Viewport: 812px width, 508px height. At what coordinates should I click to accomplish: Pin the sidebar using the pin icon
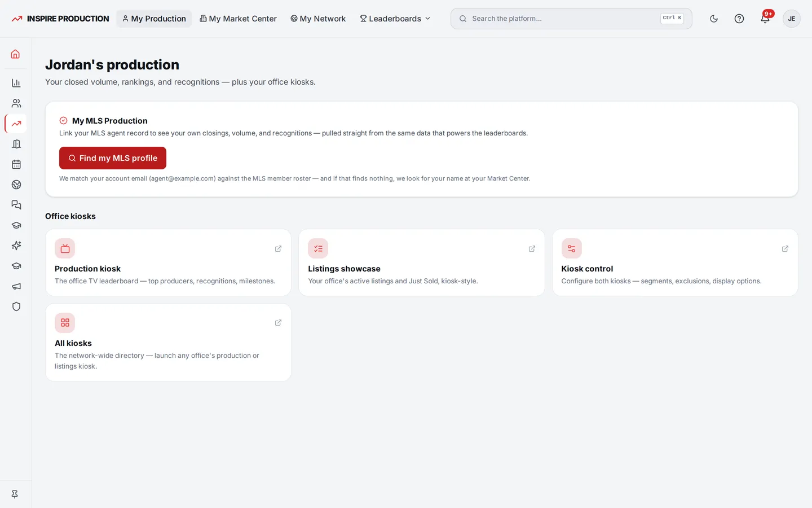(15, 494)
